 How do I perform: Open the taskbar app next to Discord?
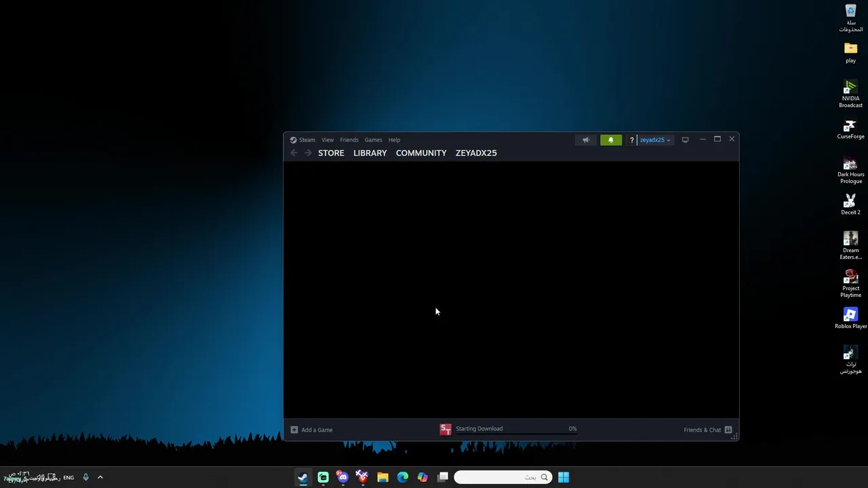pyautogui.click(x=362, y=477)
